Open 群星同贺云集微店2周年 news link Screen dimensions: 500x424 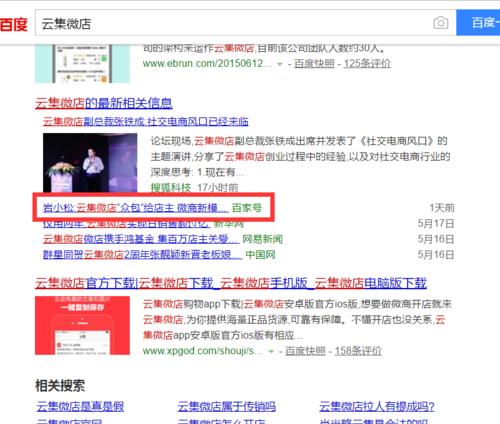click(x=142, y=255)
